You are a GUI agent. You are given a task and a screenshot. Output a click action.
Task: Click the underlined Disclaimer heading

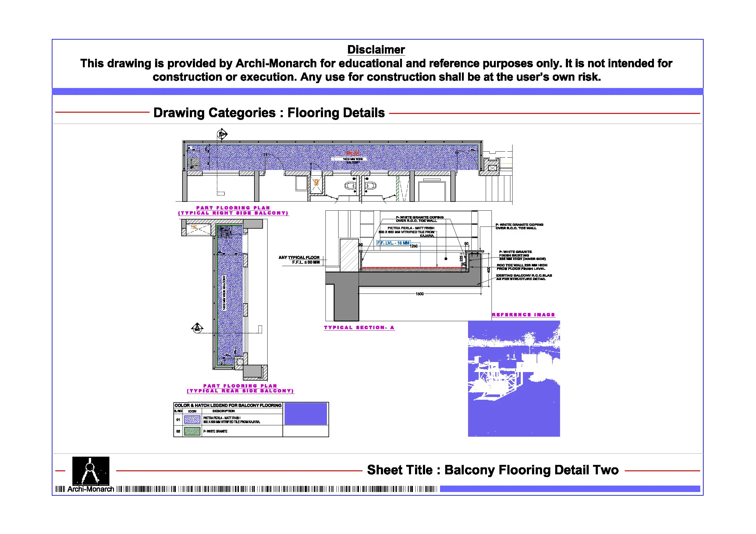tap(376, 50)
